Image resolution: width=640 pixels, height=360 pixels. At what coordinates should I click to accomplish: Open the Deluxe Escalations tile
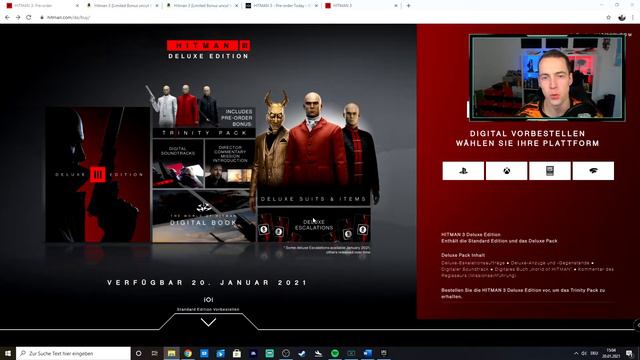(x=314, y=225)
